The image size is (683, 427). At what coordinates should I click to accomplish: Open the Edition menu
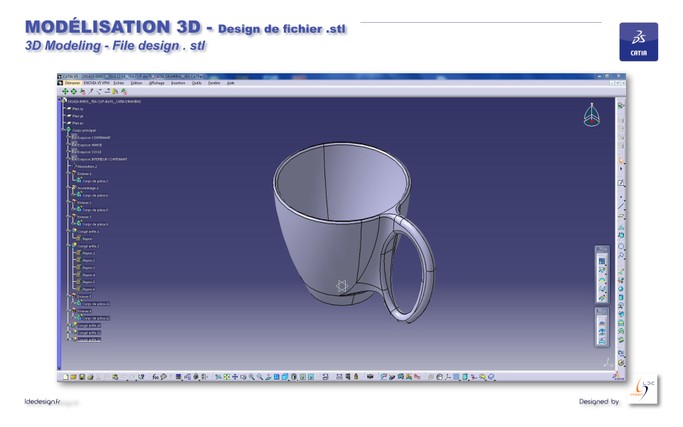pyautogui.click(x=137, y=83)
